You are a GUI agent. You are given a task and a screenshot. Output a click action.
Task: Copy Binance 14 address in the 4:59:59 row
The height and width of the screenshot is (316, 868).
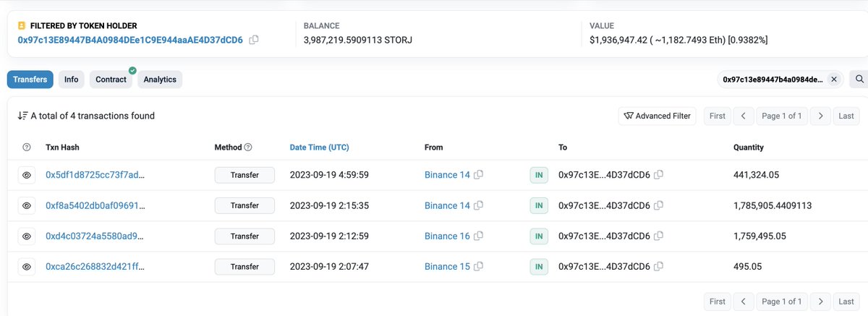tap(478, 175)
